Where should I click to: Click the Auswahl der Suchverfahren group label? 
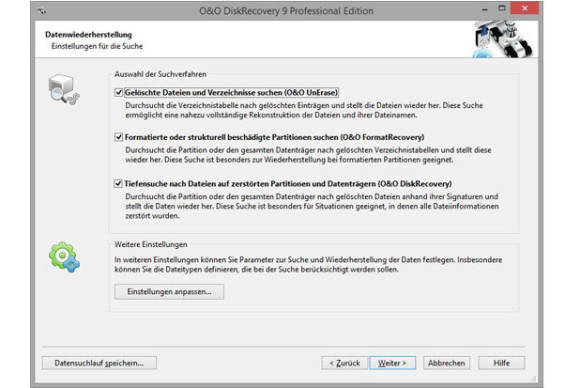pyautogui.click(x=160, y=74)
